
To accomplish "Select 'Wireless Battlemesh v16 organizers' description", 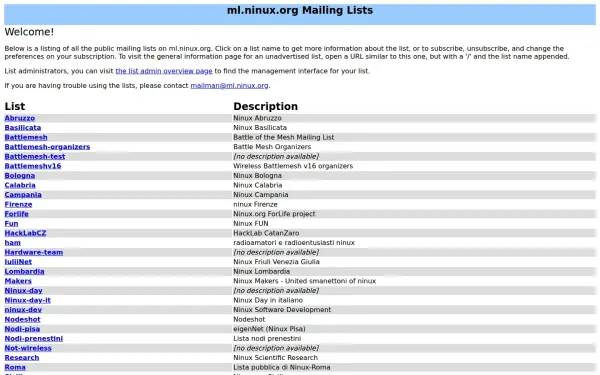I will point(293,166).
